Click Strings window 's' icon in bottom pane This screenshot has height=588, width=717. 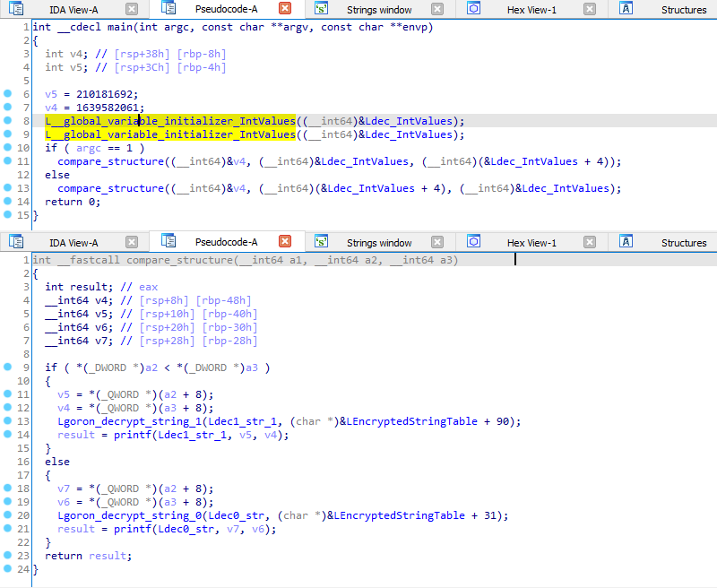click(x=322, y=241)
